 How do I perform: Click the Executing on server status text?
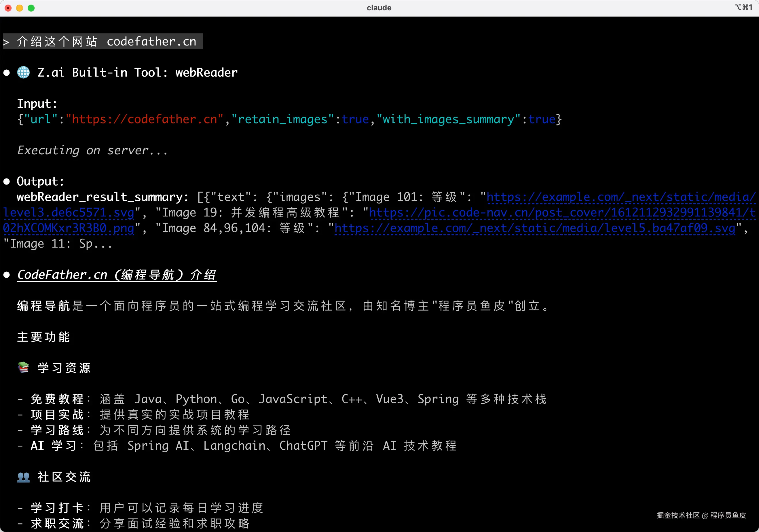coord(92,150)
